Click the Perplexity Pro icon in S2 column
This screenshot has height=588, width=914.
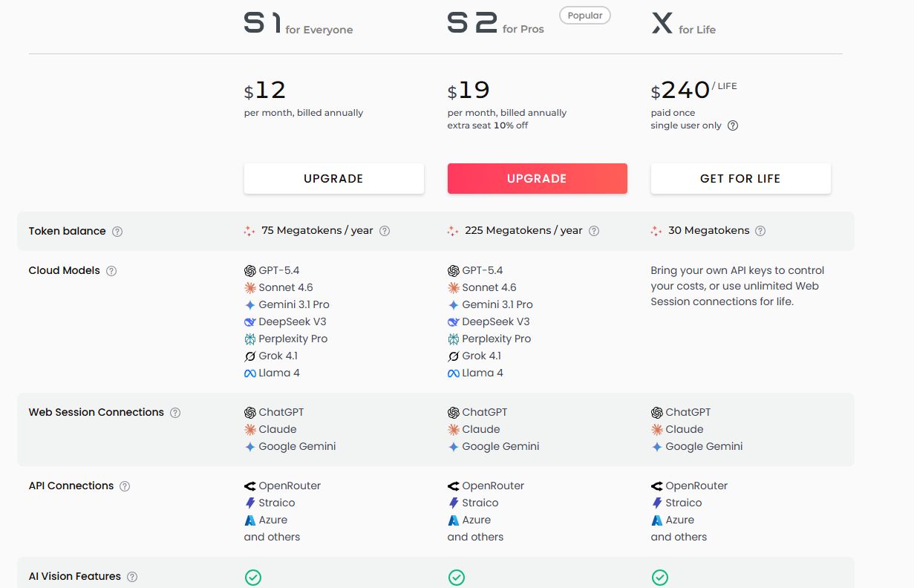pos(454,339)
